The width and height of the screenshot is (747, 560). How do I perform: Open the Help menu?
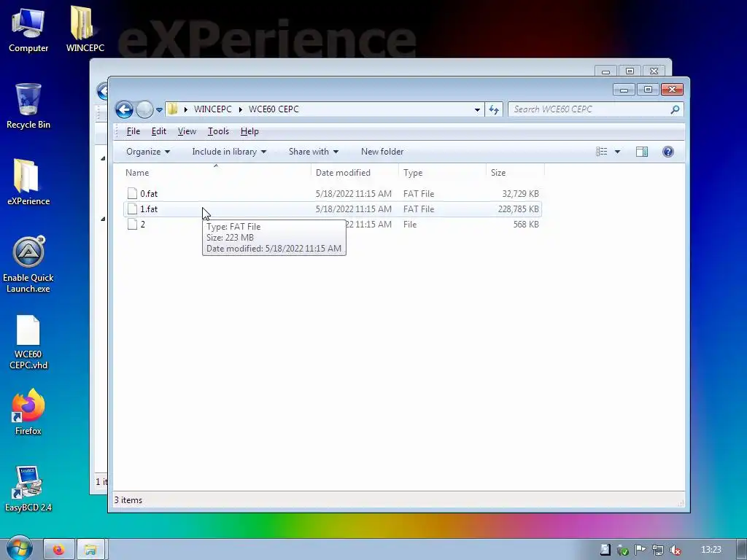tap(249, 131)
